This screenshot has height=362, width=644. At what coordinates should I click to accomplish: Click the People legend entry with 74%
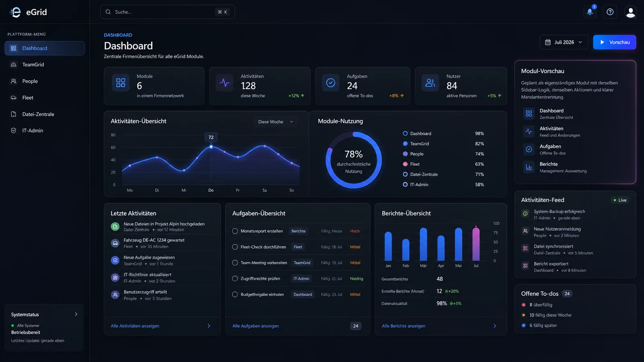click(x=444, y=154)
